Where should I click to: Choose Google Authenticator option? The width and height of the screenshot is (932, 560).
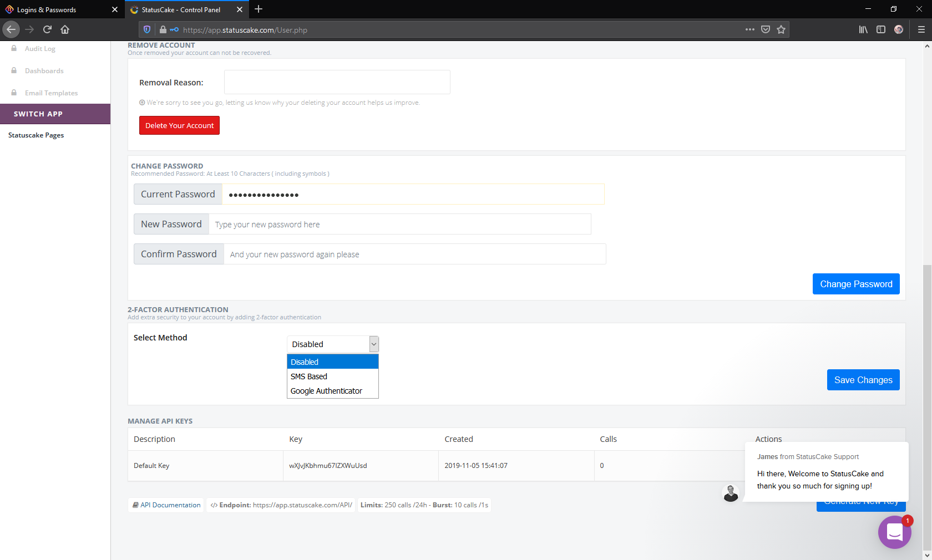tap(333, 391)
